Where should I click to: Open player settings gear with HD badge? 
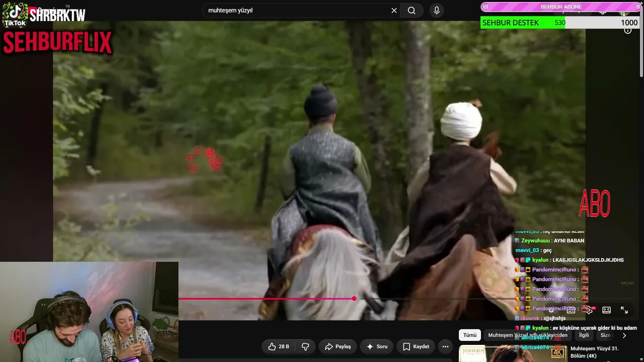click(590, 310)
